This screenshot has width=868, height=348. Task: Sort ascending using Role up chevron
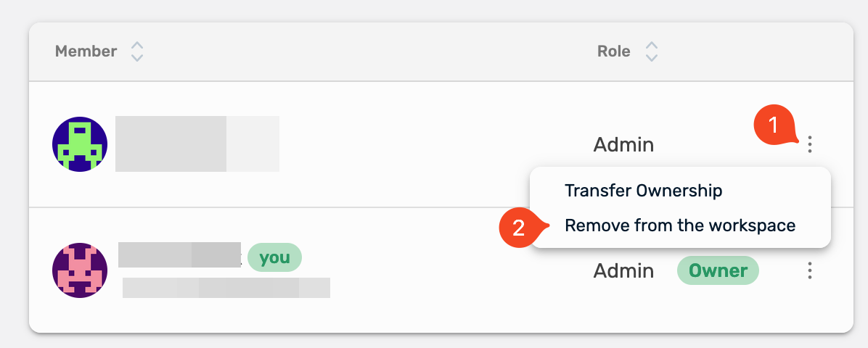coord(652,46)
